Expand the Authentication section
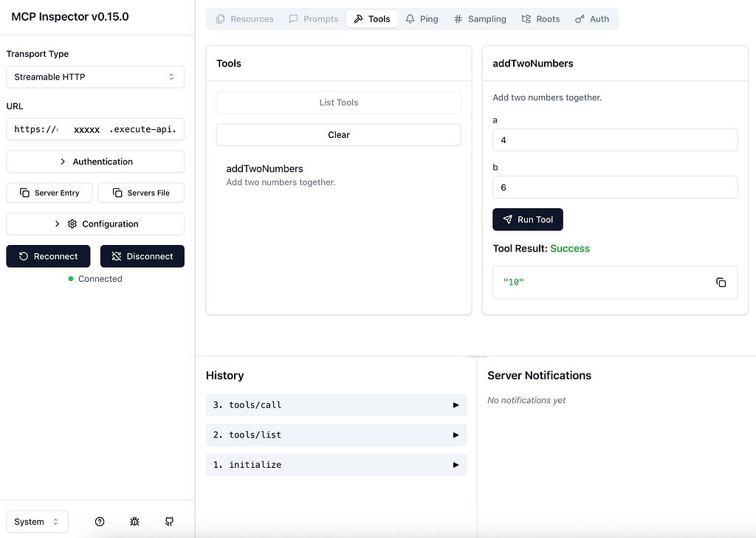Image resolution: width=756 pixels, height=538 pixels. coord(95,162)
